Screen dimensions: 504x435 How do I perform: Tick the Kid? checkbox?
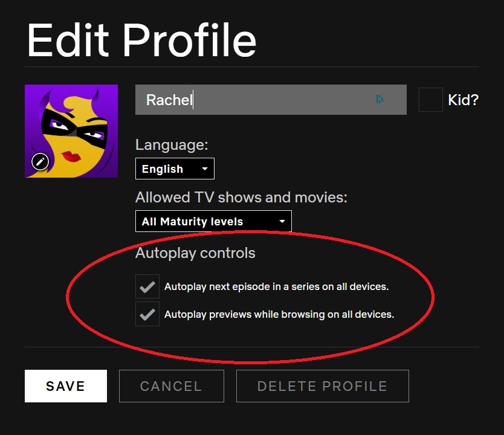(430, 100)
